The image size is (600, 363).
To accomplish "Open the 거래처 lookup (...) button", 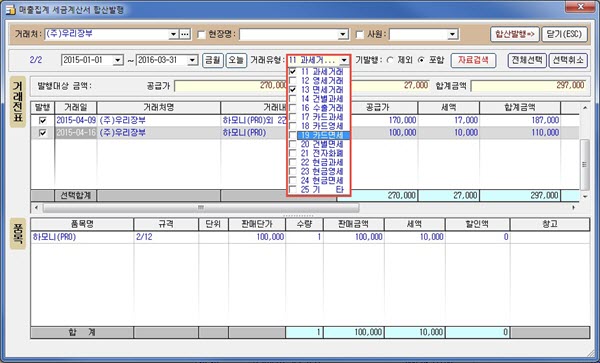I will tap(185, 34).
